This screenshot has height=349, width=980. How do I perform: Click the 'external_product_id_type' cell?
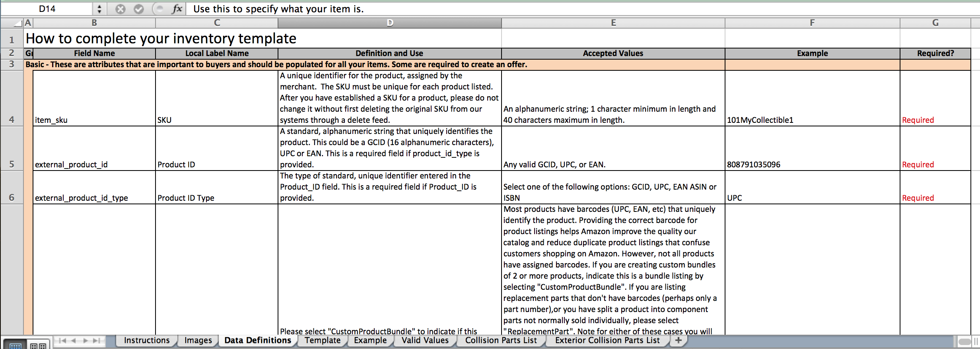click(x=94, y=188)
